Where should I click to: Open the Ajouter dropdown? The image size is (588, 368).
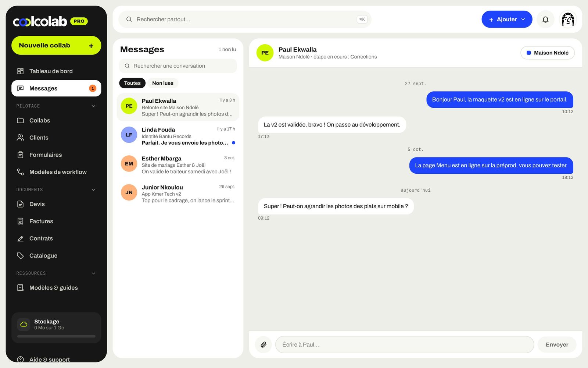click(507, 20)
